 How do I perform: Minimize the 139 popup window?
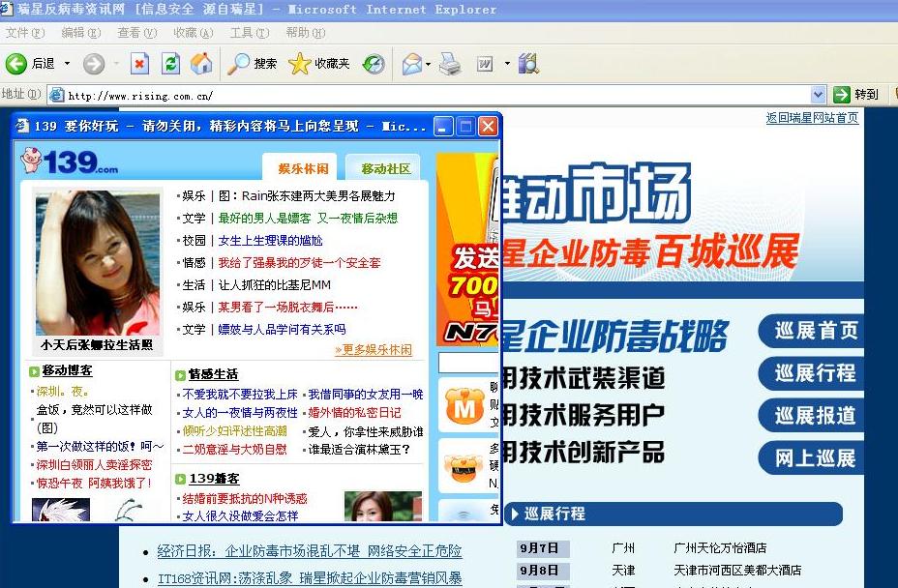pos(443,126)
